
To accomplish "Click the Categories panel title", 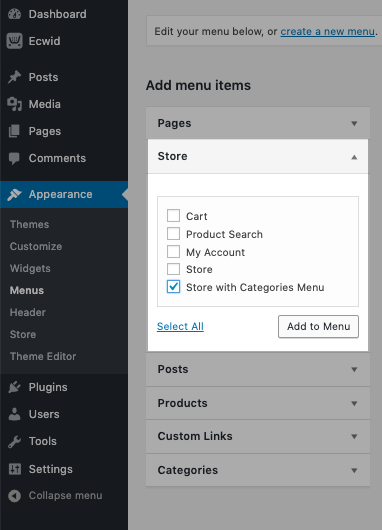I will 188,470.
